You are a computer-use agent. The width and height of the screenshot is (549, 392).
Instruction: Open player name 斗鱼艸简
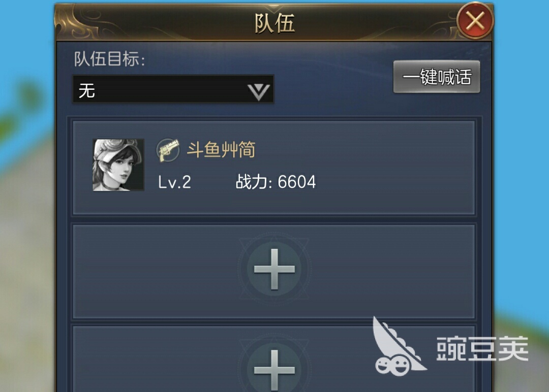click(x=221, y=150)
